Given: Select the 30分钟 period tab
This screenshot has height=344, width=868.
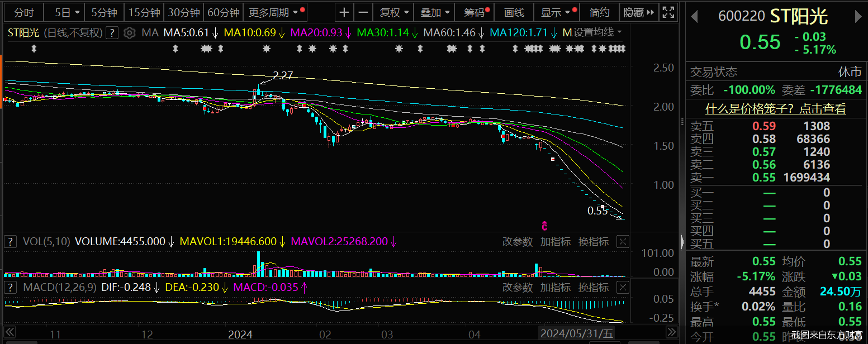Looking at the screenshot, I should 184,12.
